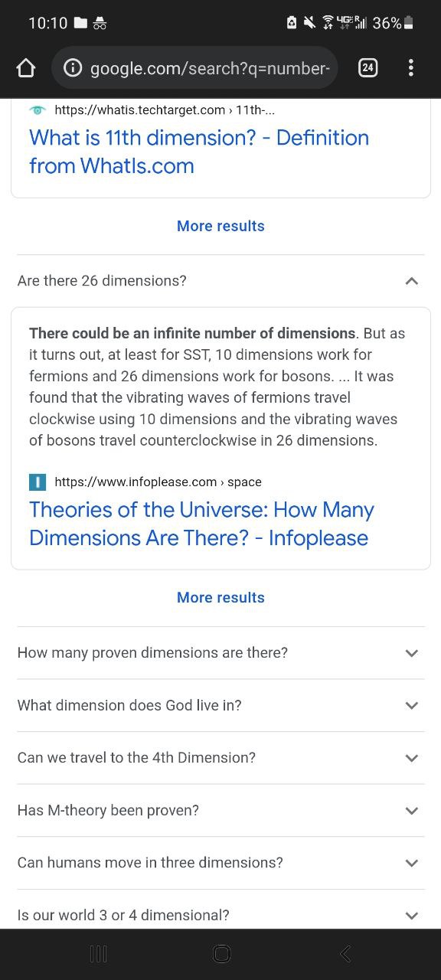Tap the Chrome home icon
The image size is (441, 980).
coord(26,68)
